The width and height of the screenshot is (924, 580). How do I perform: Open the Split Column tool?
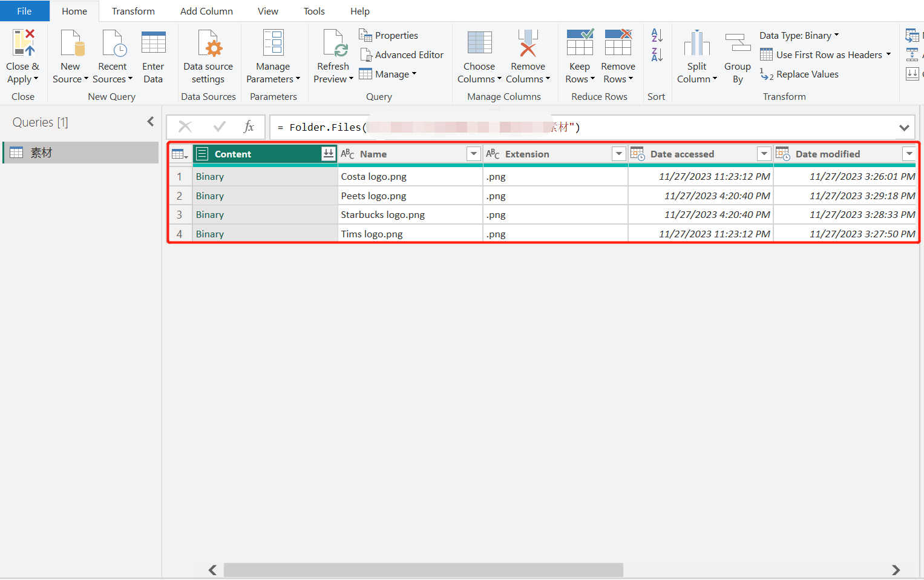pyautogui.click(x=696, y=54)
